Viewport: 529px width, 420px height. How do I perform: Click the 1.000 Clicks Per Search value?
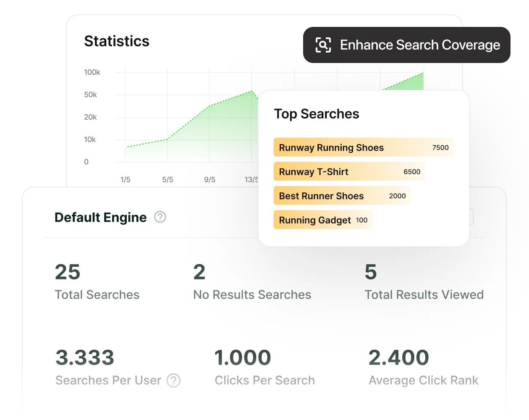pos(243,358)
